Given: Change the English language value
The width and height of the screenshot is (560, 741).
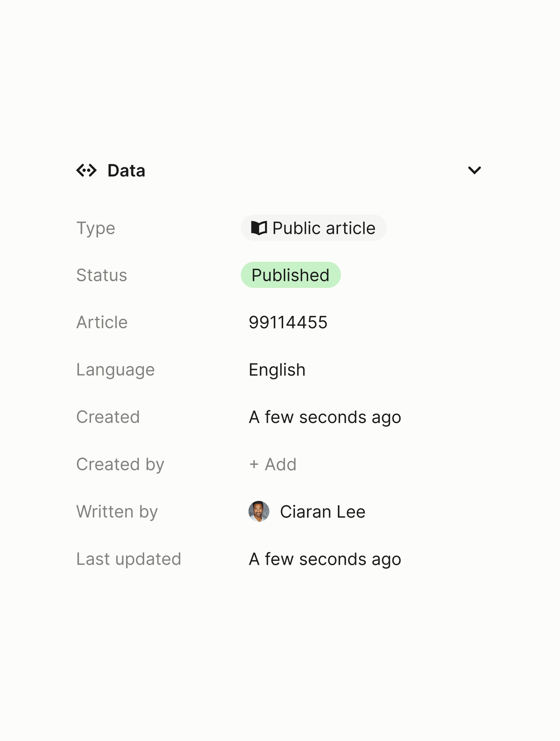Looking at the screenshot, I should click(277, 370).
